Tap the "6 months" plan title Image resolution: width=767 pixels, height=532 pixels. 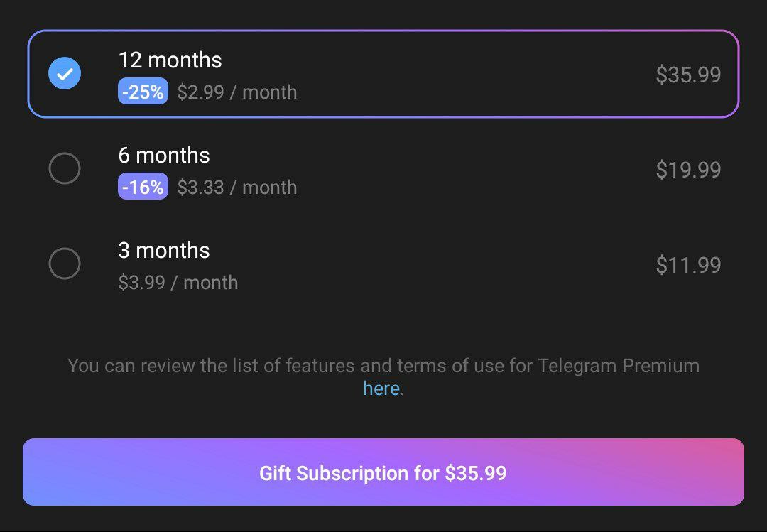point(164,156)
